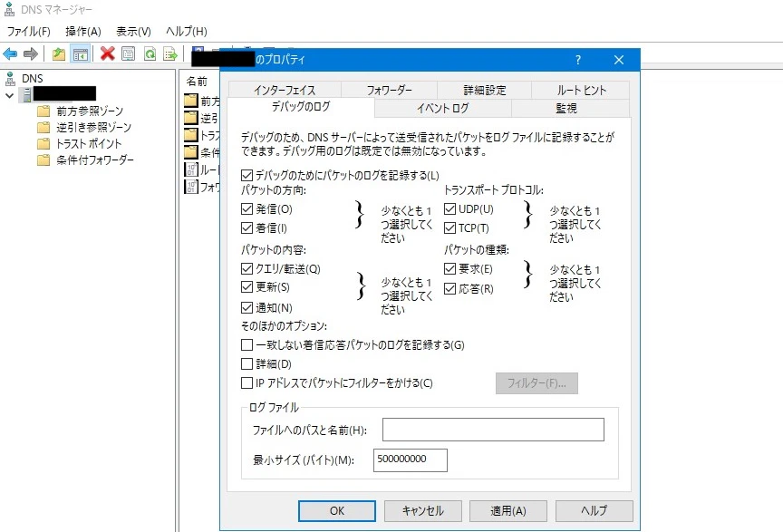The image size is (783, 532).
Task: Switch to the インターフェイス tab
Action: click(285, 90)
